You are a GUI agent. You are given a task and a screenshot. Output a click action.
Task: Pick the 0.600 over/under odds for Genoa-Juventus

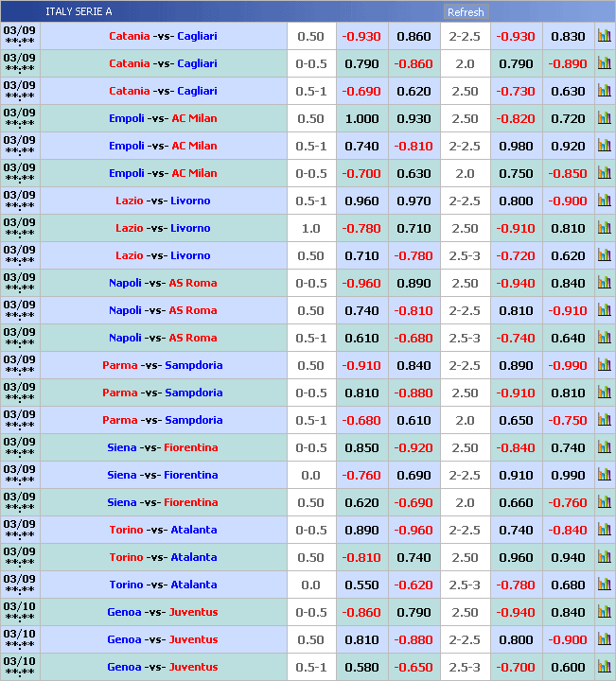(568, 667)
